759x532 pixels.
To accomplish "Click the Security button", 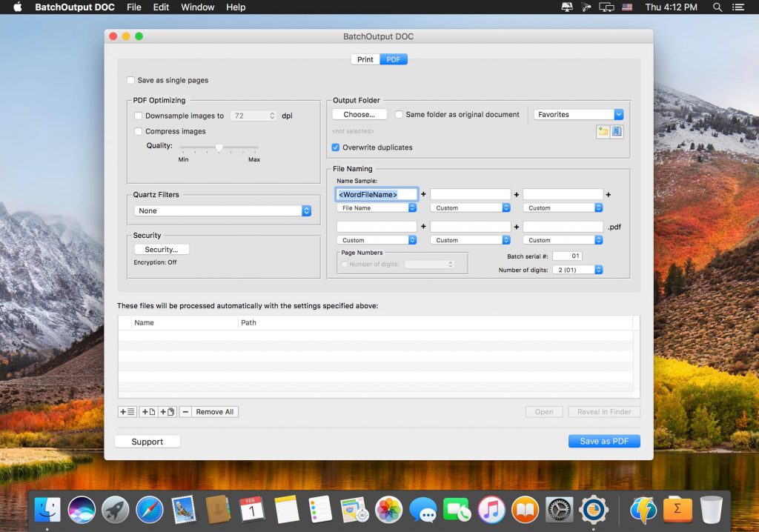I will tap(162, 250).
